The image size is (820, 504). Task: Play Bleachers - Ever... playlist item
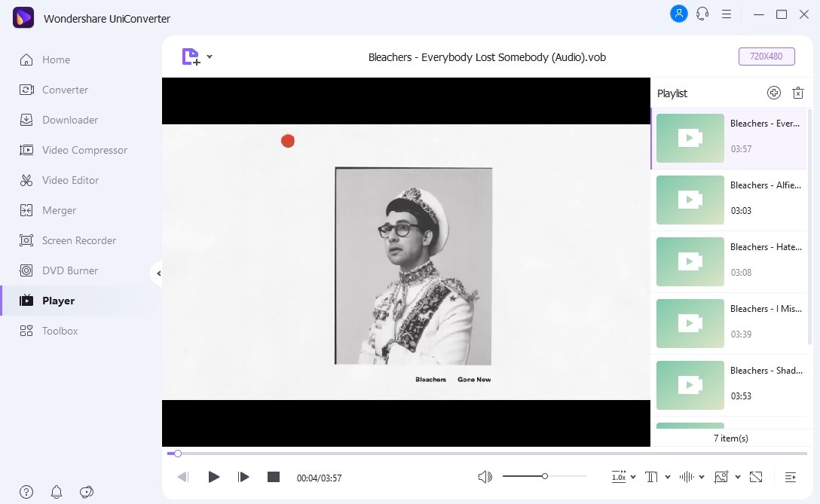pos(729,139)
